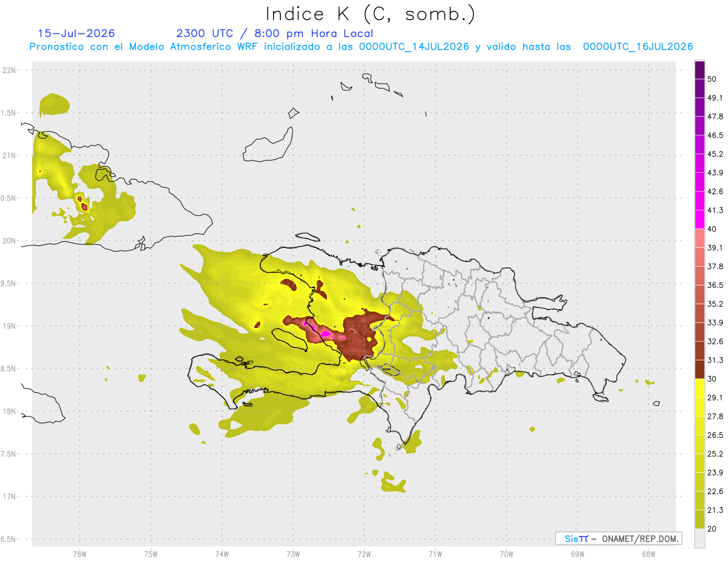This screenshot has height=562, width=728.
Task: Click the dark purple color bar segment beside 50
Action: [699, 70]
